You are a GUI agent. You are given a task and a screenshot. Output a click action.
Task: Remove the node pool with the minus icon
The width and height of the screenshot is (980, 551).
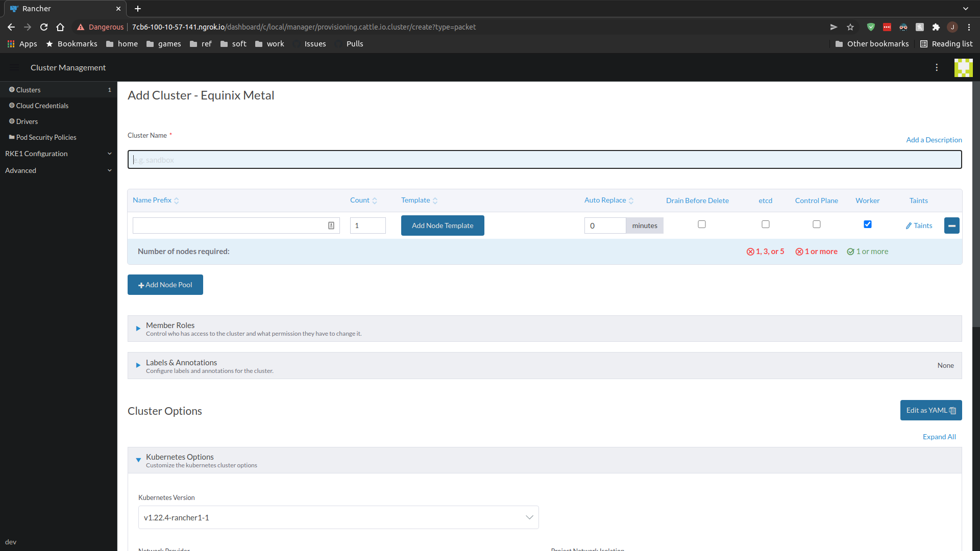952,225
